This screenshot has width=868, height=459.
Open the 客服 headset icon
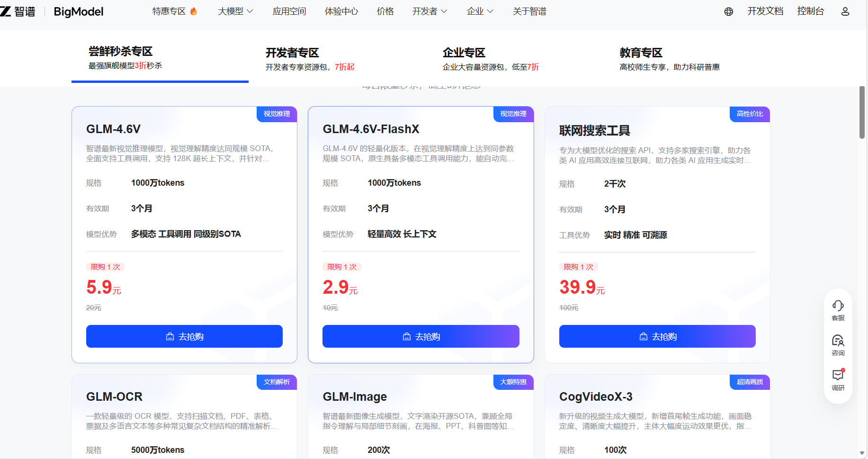click(838, 306)
